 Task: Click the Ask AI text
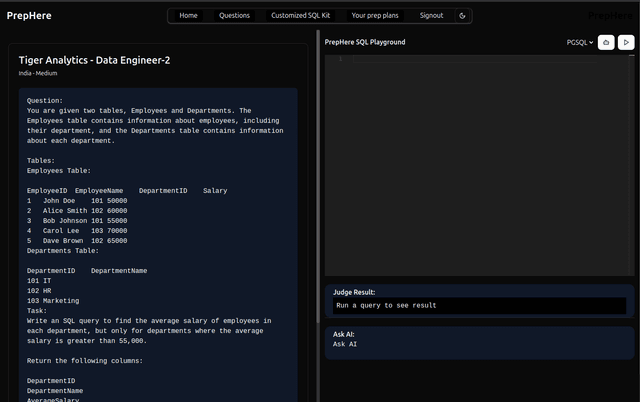click(x=345, y=344)
